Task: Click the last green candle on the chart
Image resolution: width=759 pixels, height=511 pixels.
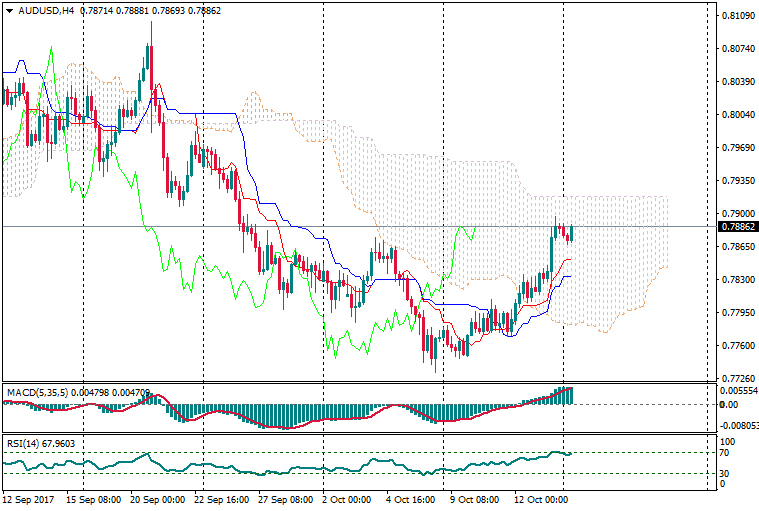Action: [x=572, y=233]
